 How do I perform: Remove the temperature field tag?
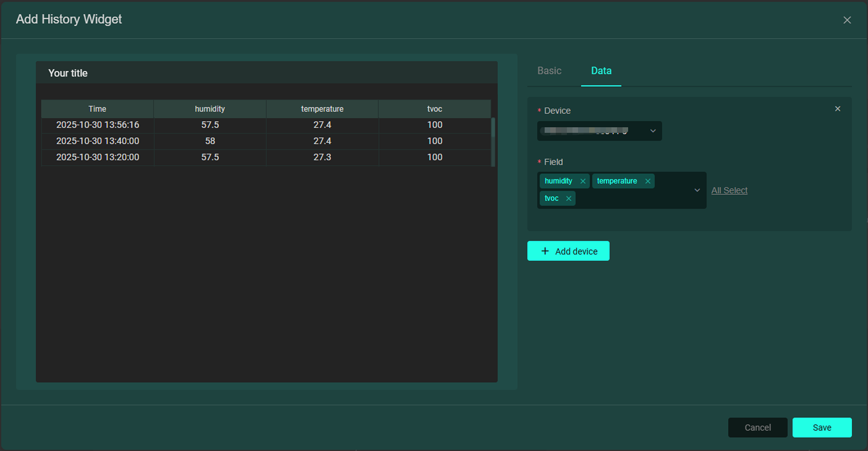tap(647, 181)
